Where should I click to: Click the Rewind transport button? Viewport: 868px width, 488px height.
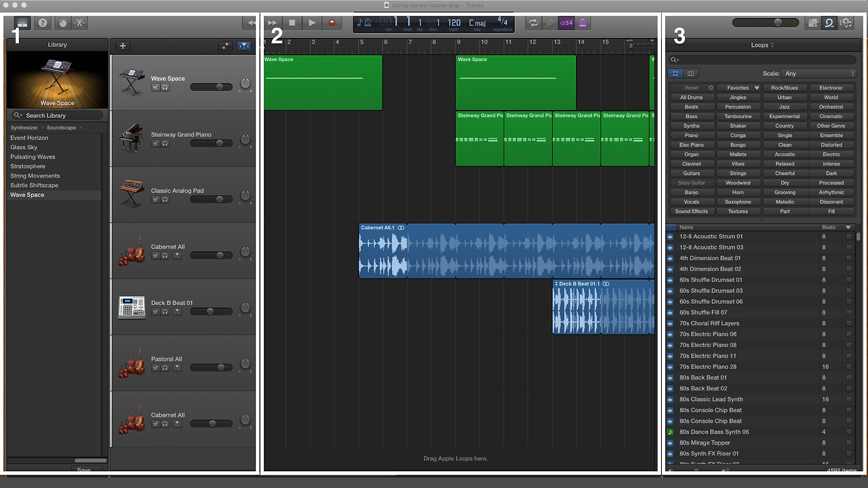[x=252, y=23]
